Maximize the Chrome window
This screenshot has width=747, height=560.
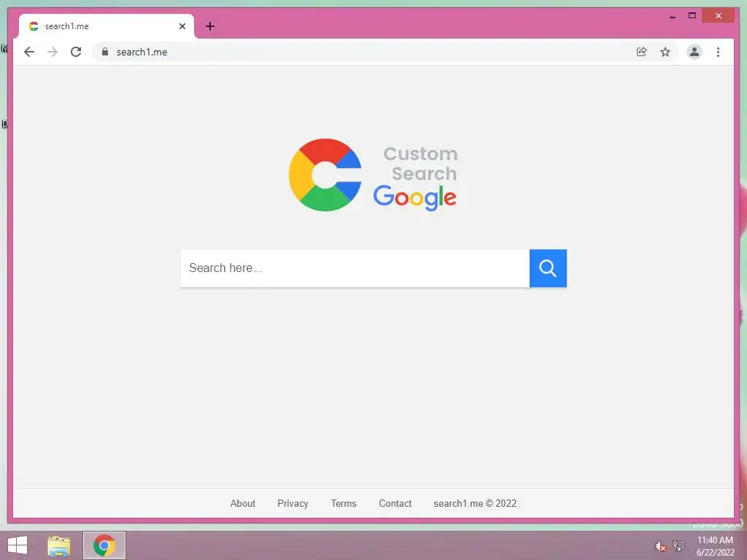[692, 16]
